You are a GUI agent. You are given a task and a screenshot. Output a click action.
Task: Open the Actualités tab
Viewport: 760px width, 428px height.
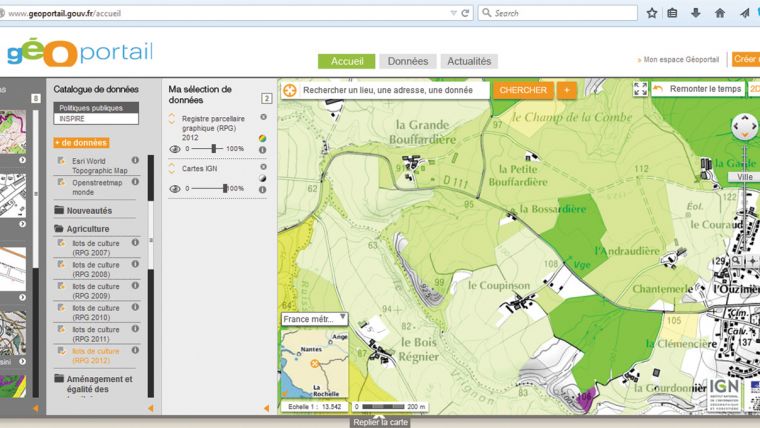tap(469, 61)
